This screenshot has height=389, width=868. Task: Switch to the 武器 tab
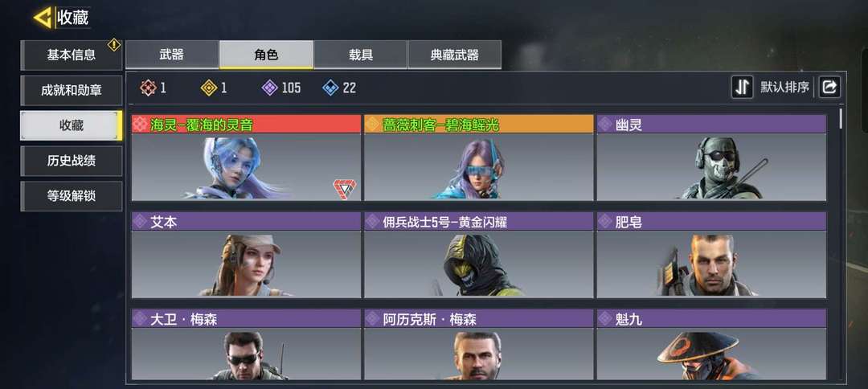tap(172, 55)
